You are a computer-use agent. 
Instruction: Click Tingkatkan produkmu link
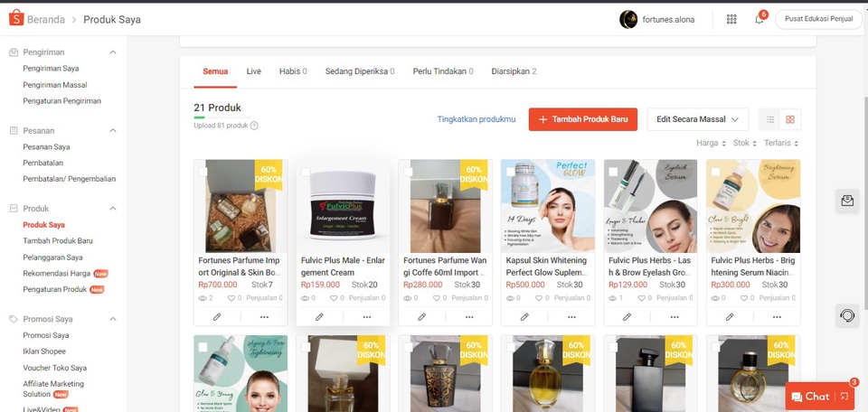[476, 119]
